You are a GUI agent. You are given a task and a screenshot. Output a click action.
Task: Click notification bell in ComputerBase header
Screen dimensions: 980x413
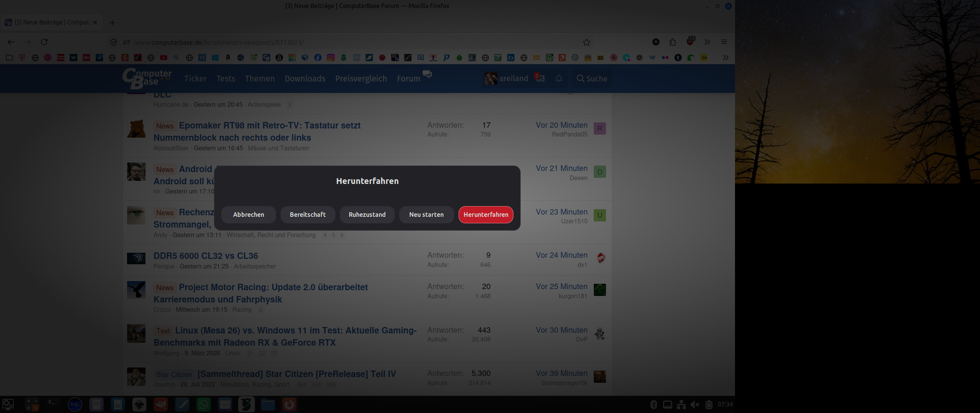[559, 78]
